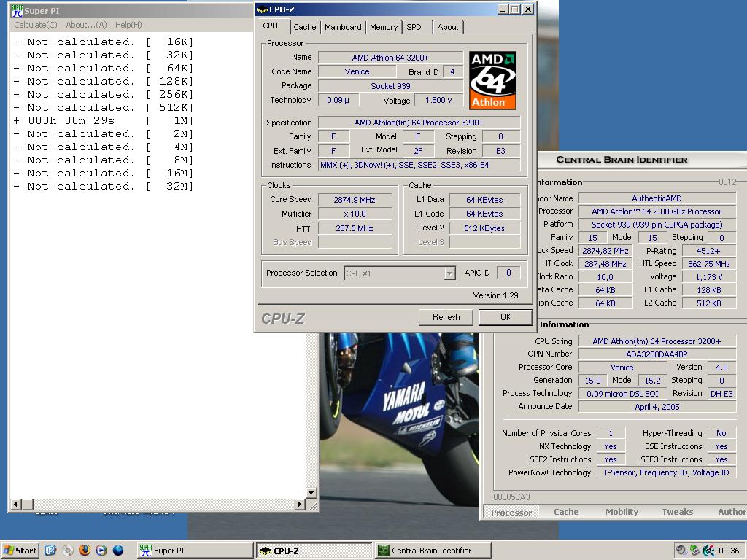Click the Core Speed 2874.9 MHz field

click(355, 200)
